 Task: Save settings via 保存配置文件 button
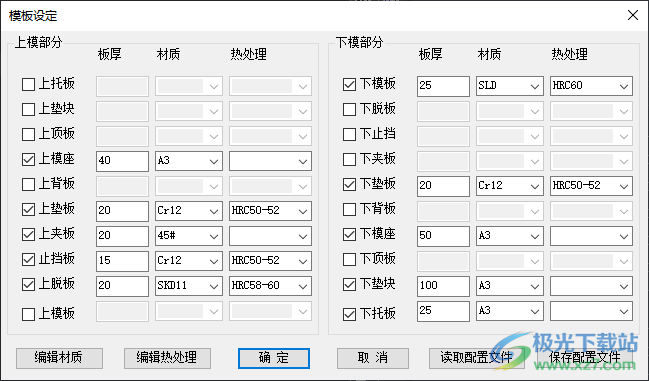pyautogui.click(x=585, y=358)
